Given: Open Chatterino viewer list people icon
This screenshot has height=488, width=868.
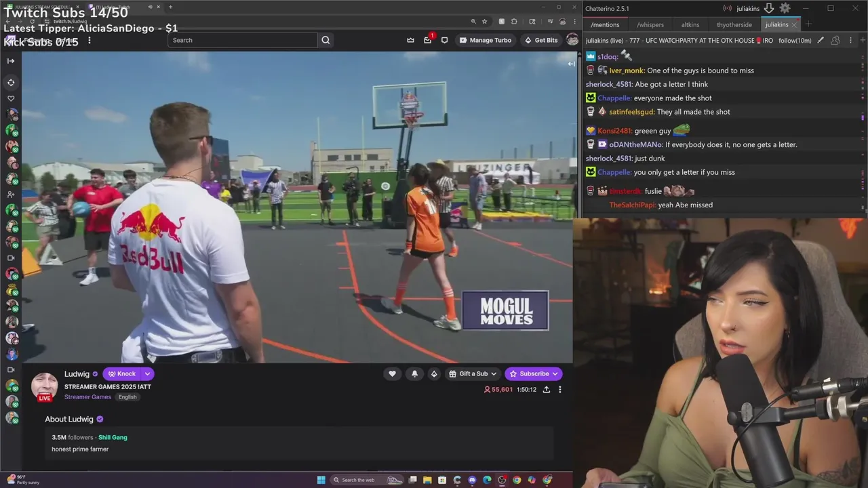Looking at the screenshot, I should (x=835, y=41).
